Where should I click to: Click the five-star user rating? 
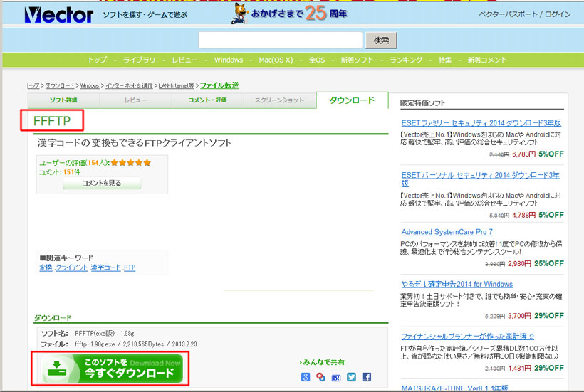pos(131,162)
